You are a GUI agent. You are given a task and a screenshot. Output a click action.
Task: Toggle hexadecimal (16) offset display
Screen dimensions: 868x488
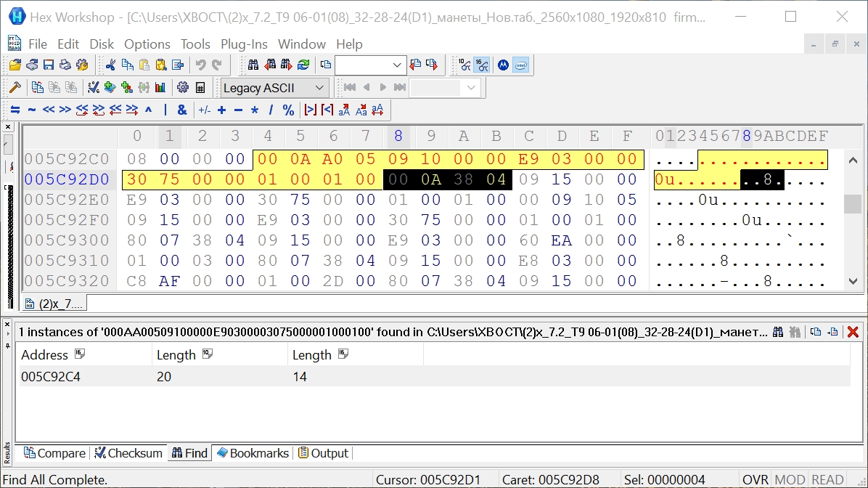point(482,65)
